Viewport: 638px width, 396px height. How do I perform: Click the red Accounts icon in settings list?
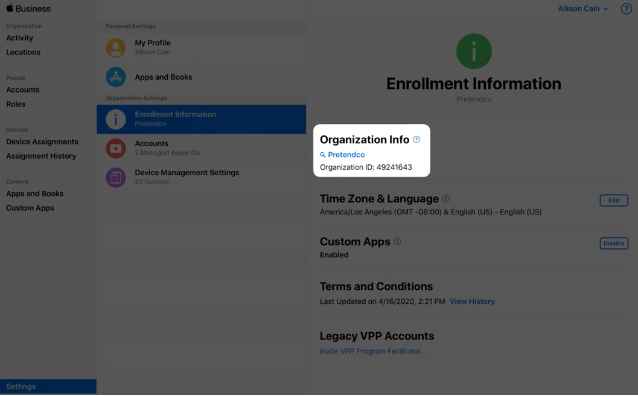click(x=116, y=148)
